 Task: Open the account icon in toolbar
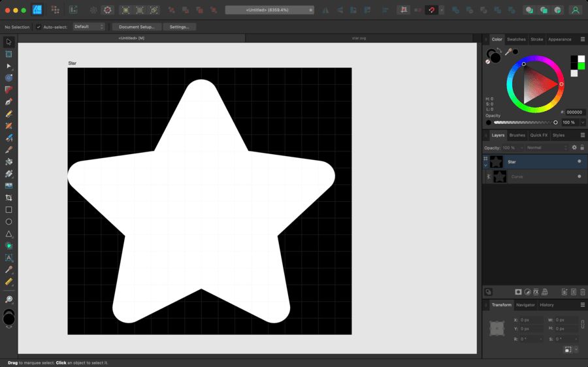575,10
